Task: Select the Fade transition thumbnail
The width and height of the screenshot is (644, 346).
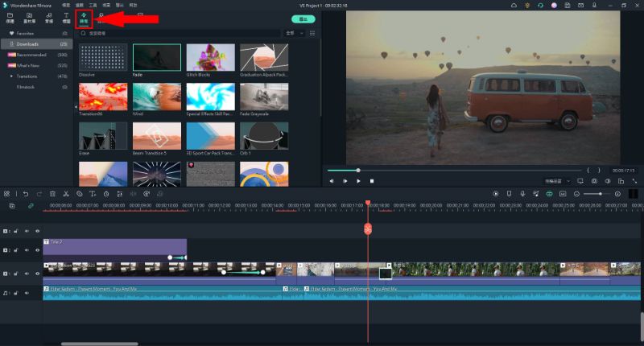Action: [157, 57]
